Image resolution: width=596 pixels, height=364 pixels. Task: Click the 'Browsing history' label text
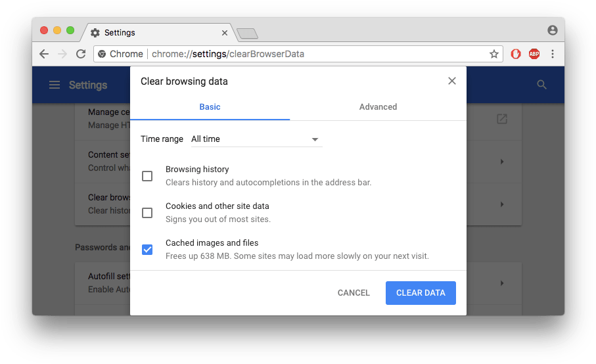coord(197,169)
